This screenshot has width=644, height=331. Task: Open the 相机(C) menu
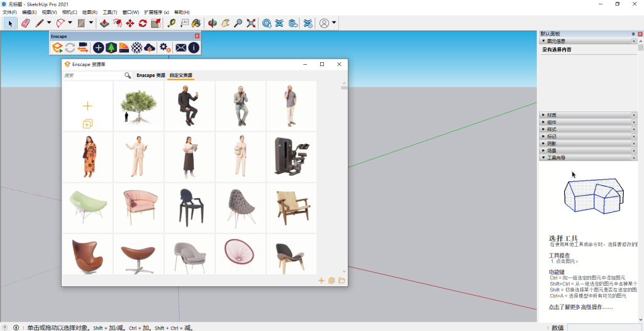[x=70, y=12]
